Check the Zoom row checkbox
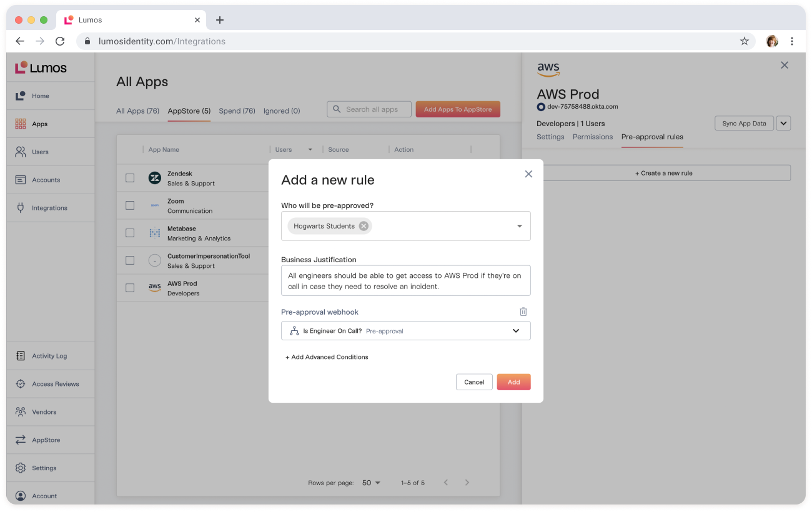 pyautogui.click(x=130, y=205)
